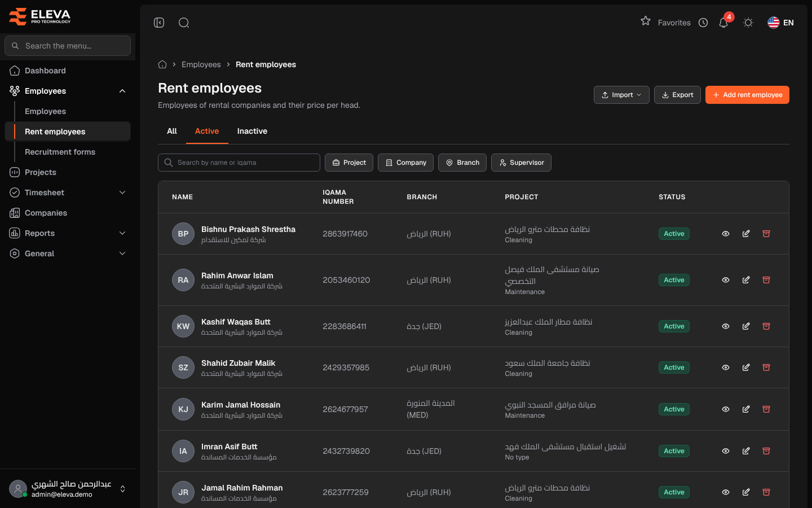The image size is (812, 508).
Task: Click Add rent employee button
Action: (x=747, y=95)
